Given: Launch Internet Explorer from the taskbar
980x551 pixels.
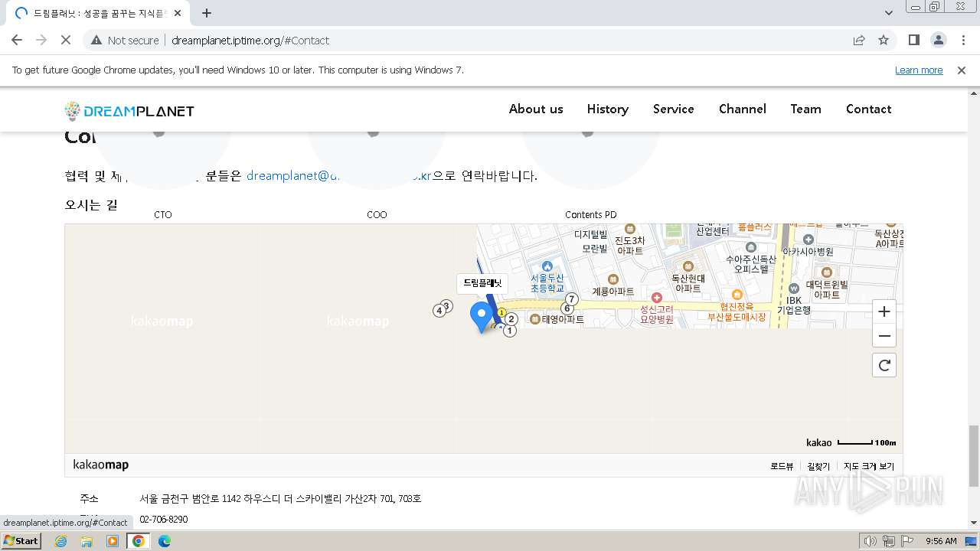Looking at the screenshot, I should pyautogui.click(x=60, y=541).
